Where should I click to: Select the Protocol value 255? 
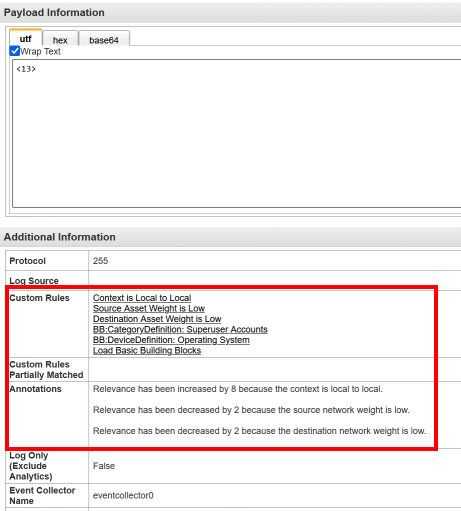pyautogui.click(x=100, y=261)
